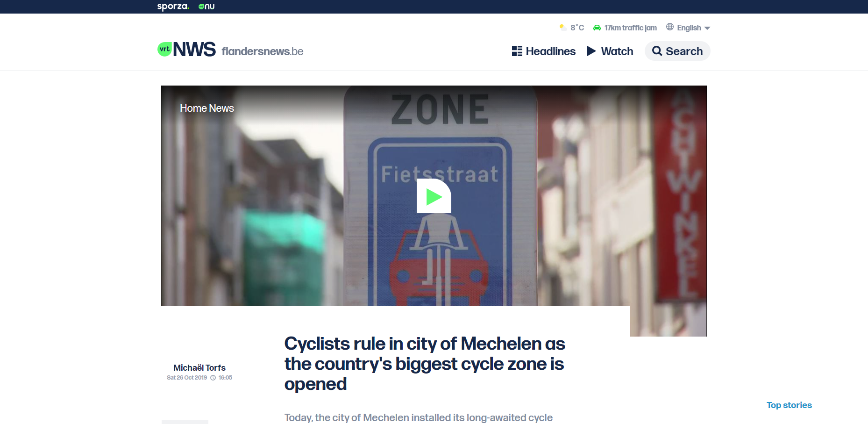Open the Headlines menu item

550,51
